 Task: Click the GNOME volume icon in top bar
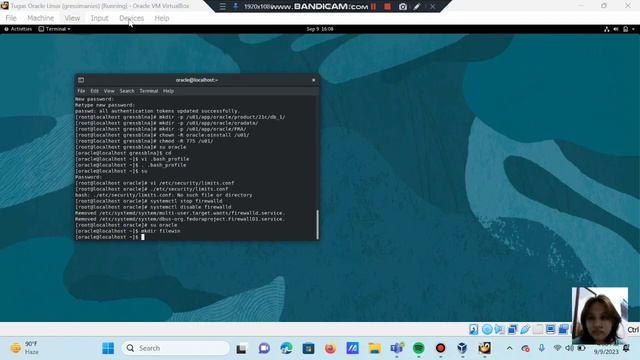(x=616, y=29)
